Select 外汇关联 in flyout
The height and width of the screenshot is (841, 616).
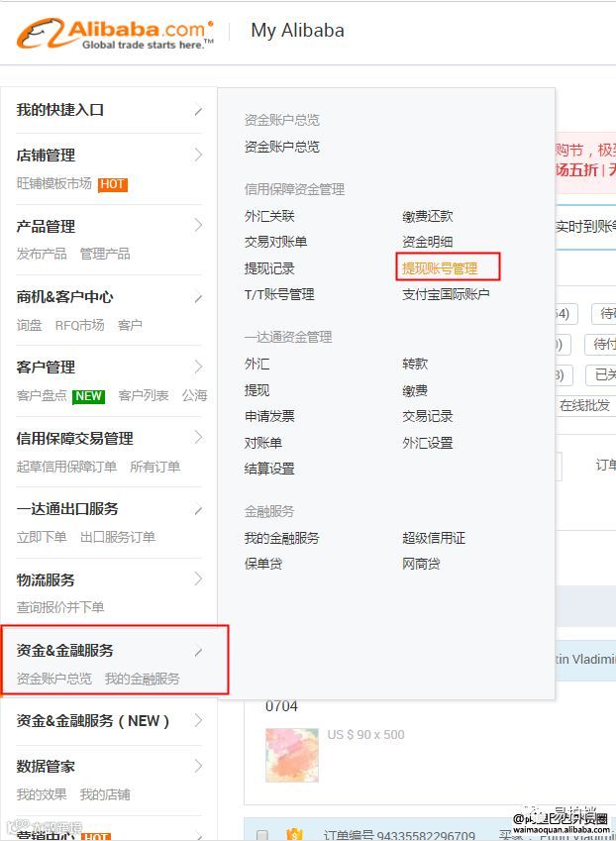point(269,216)
